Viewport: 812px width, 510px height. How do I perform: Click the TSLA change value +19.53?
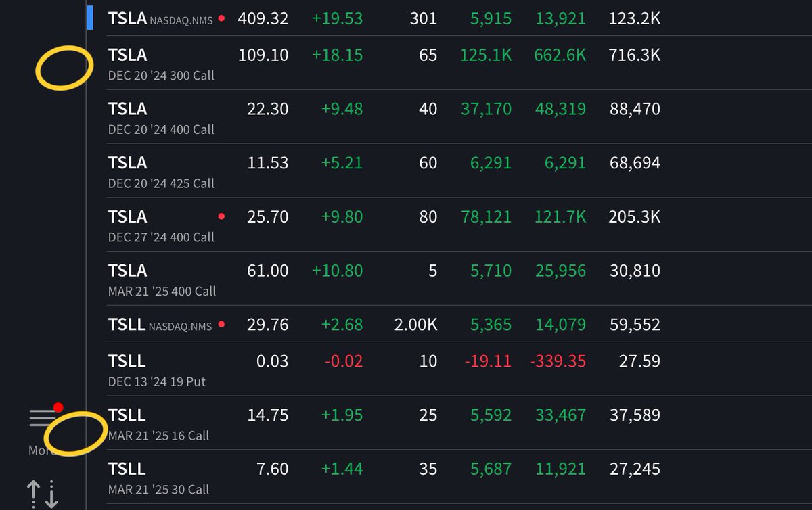(337, 19)
